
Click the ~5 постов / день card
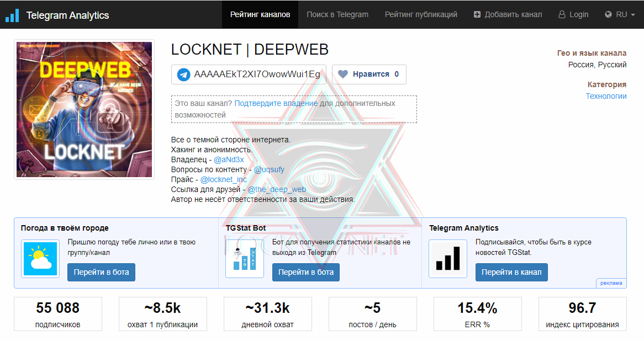pos(372,314)
